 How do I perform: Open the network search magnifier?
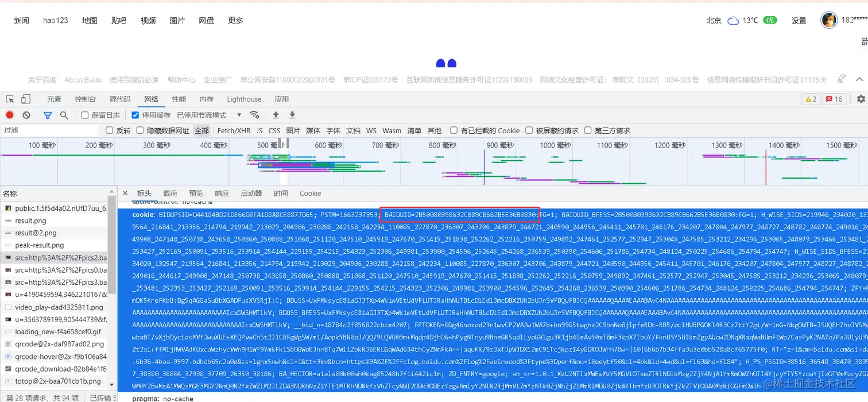[x=64, y=115]
